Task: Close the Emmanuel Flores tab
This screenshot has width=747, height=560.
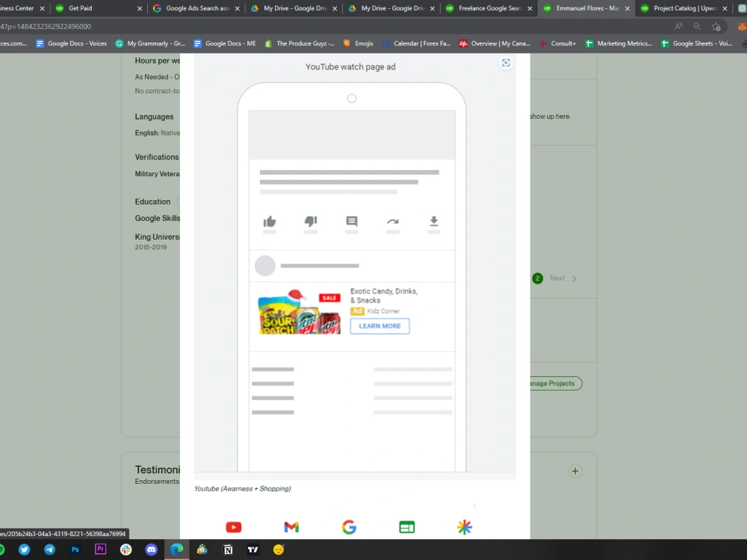Action: click(x=627, y=8)
